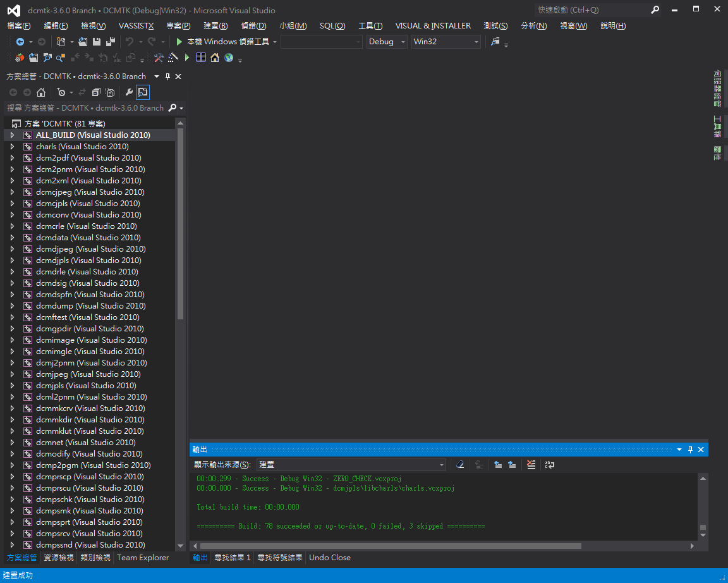This screenshot has height=583, width=728.
Task: Expand the dcmdata project tree node
Action: (x=12, y=238)
